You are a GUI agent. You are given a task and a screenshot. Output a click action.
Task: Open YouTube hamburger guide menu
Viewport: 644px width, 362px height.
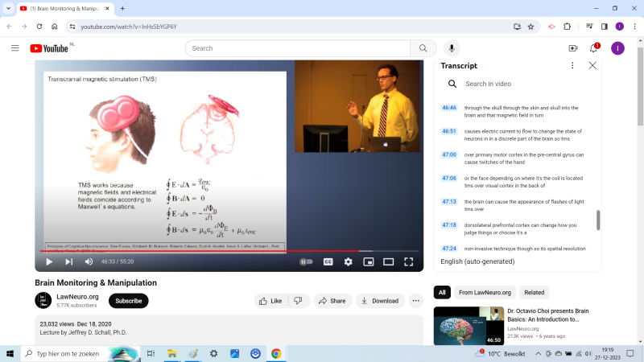click(x=14, y=48)
